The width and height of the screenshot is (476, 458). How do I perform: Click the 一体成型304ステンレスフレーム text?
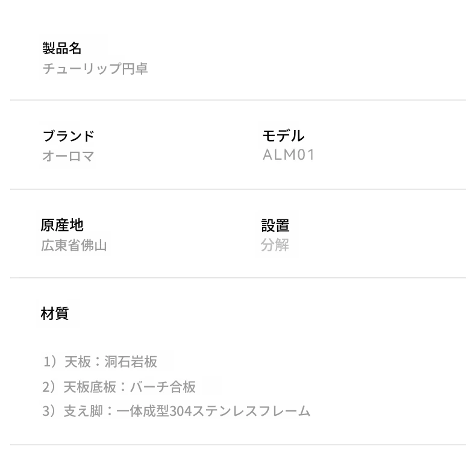(213, 412)
